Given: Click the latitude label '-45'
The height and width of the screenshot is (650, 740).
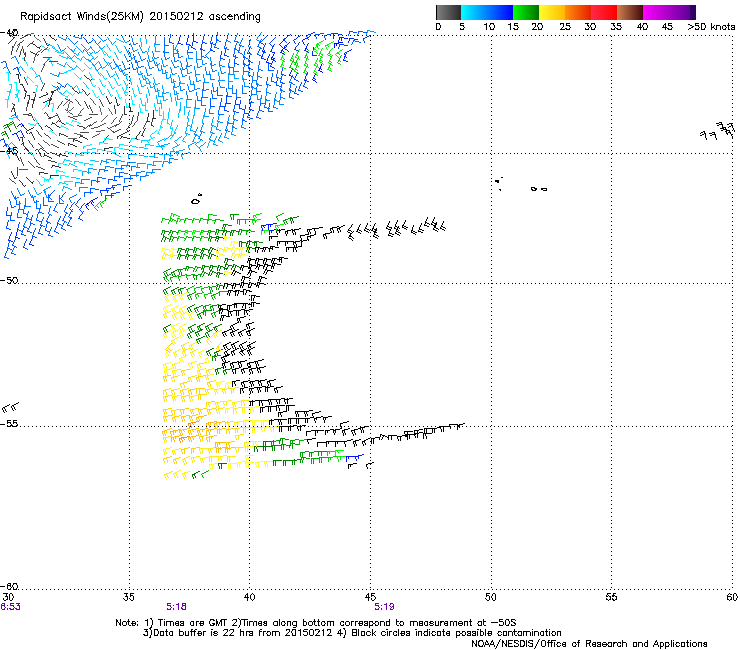Looking at the screenshot, I should click(9, 151).
